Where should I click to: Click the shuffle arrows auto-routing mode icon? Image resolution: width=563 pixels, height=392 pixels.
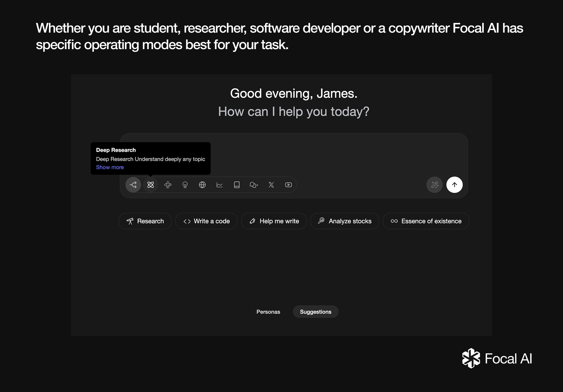(x=133, y=185)
